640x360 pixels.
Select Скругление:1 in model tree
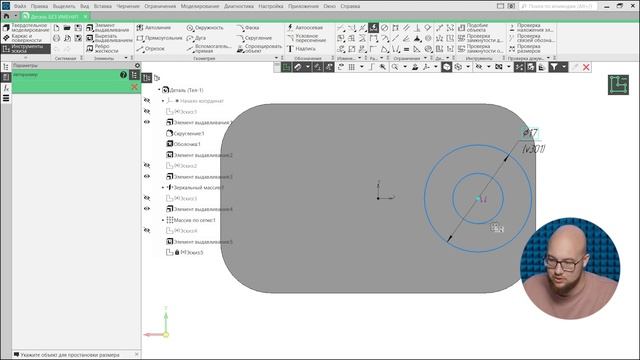click(x=185, y=133)
